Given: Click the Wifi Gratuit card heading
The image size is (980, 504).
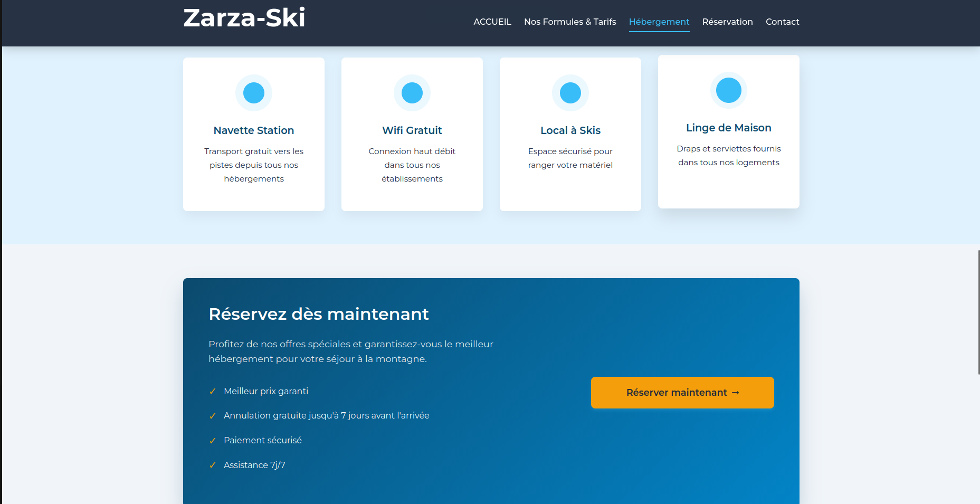Looking at the screenshot, I should (x=412, y=130).
